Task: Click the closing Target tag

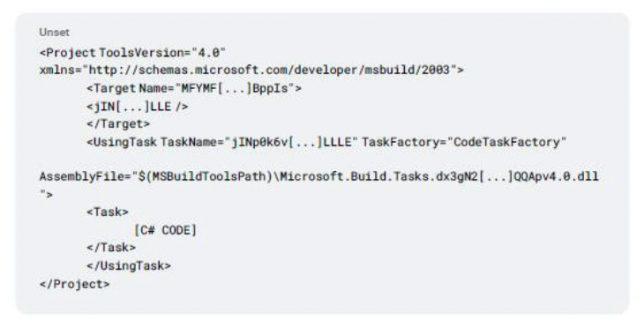Action: click(x=118, y=124)
